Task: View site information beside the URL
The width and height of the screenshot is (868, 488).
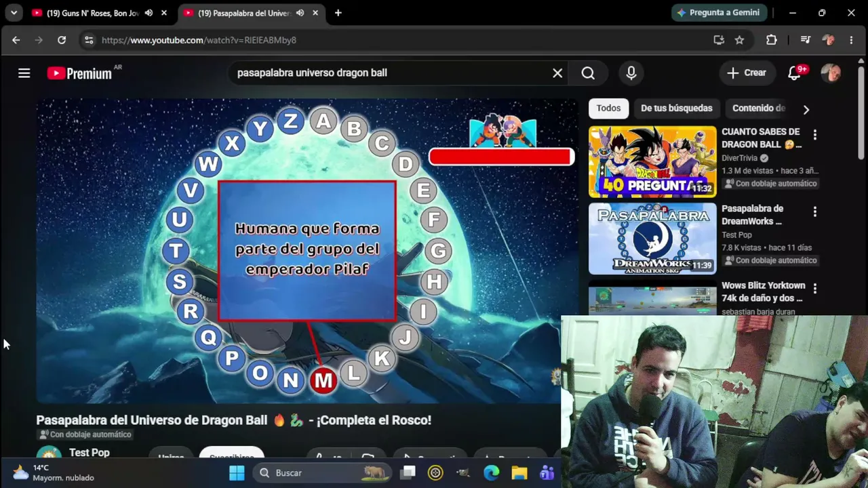Action: point(89,40)
